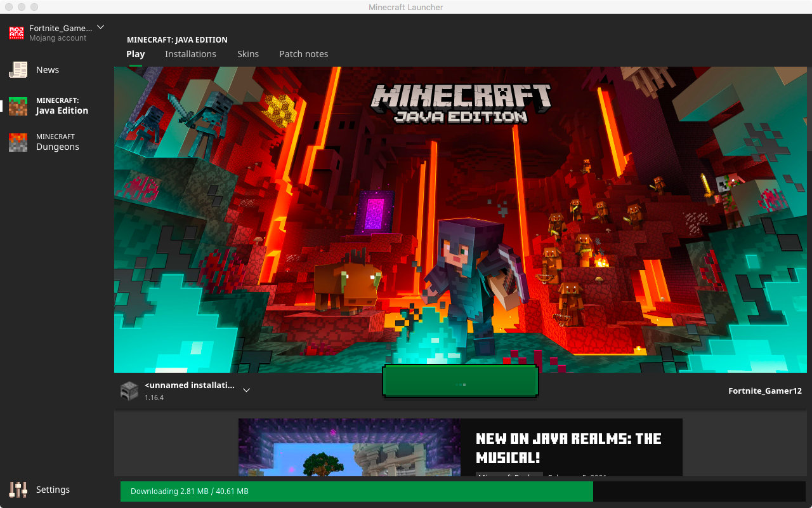This screenshot has width=812, height=508.
Task: Select the Java Edition grass block icon
Action: pyautogui.click(x=18, y=106)
